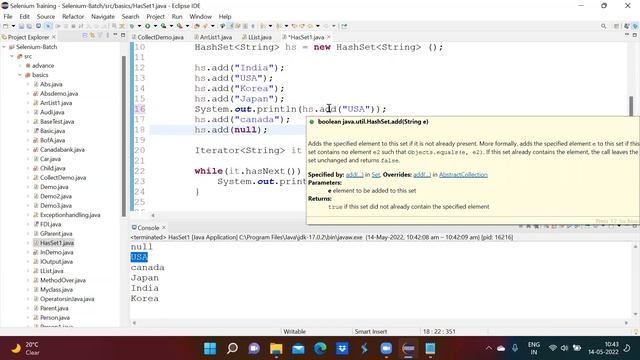Collapse All in Project Explorer toolbar
The image size is (640, 360).
[84, 36]
